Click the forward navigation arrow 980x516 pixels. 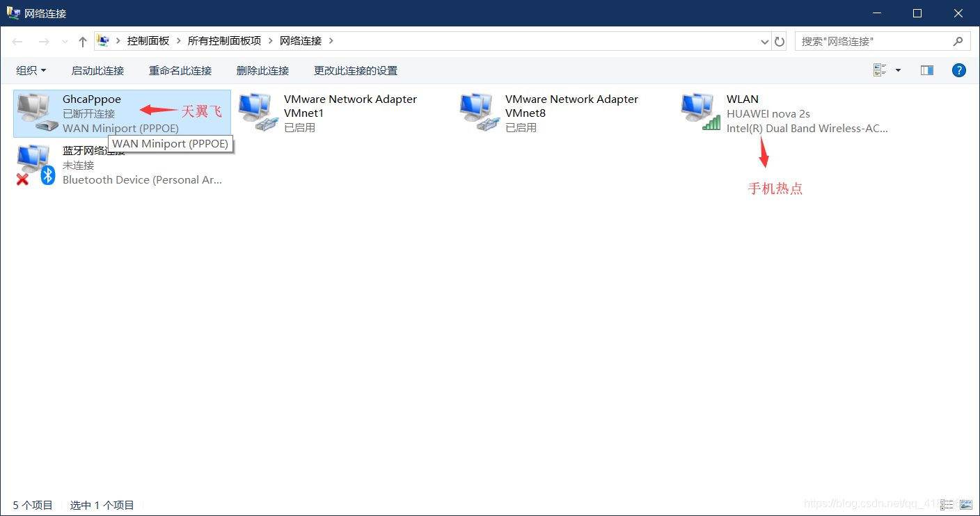coord(44,42)
